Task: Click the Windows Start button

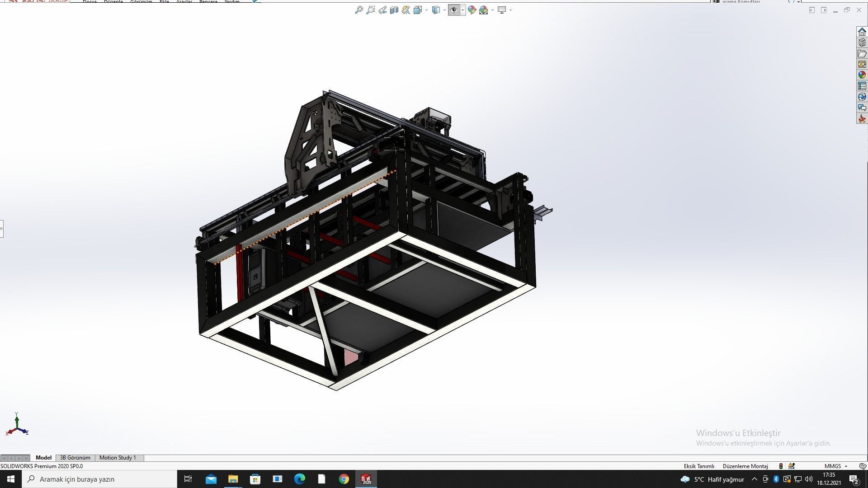Action: (10, 479)
